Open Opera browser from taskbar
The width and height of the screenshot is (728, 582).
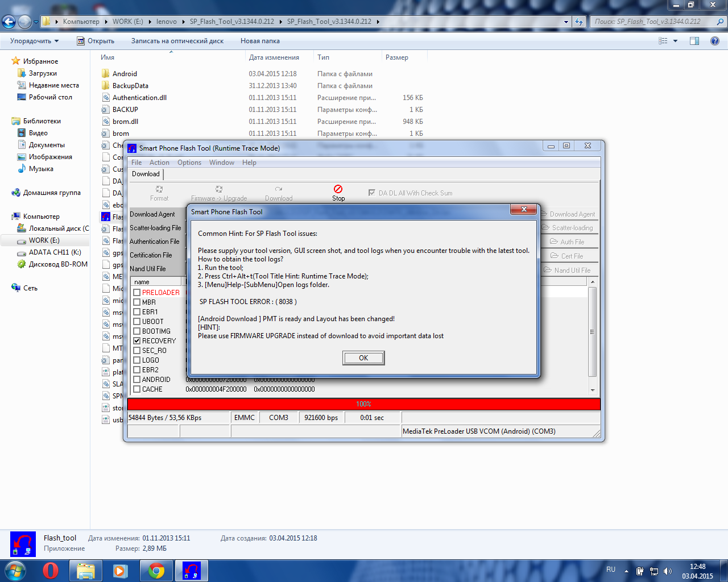[51, 570]
